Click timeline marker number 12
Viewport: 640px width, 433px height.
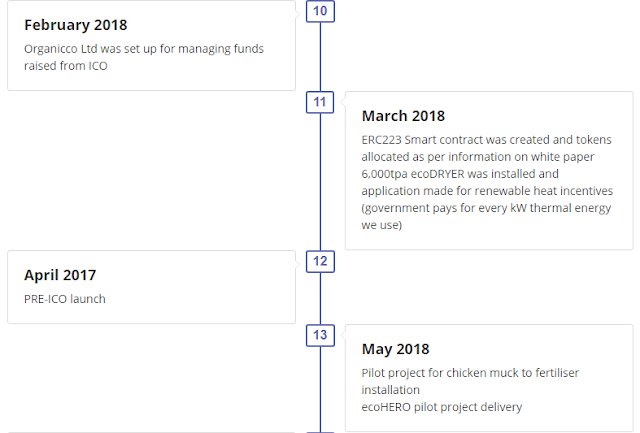click(320, 262)
